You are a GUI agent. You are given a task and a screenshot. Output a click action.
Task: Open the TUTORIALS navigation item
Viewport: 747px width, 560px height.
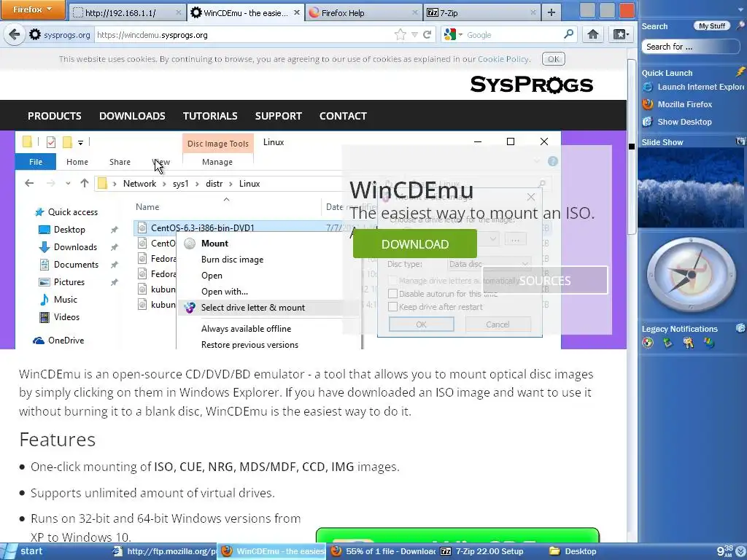210,116
